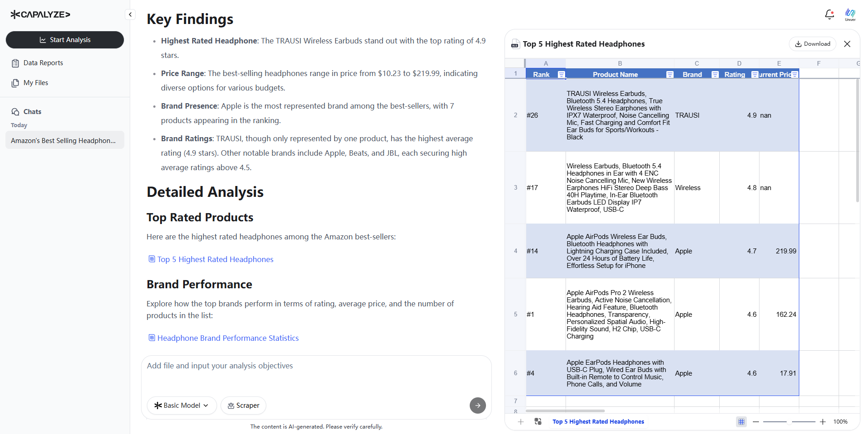Open the Brand column filter dropdown

(715, 75)
